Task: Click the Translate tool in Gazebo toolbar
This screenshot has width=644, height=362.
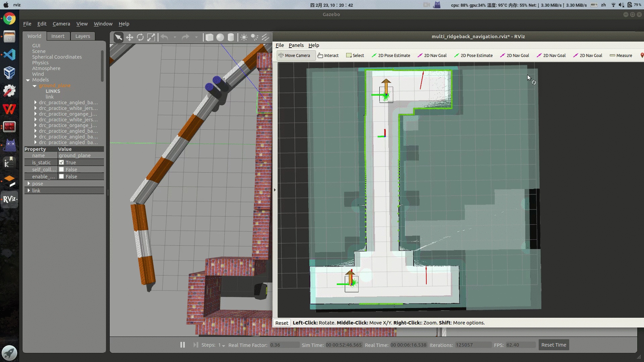Action: pos(129,37)
